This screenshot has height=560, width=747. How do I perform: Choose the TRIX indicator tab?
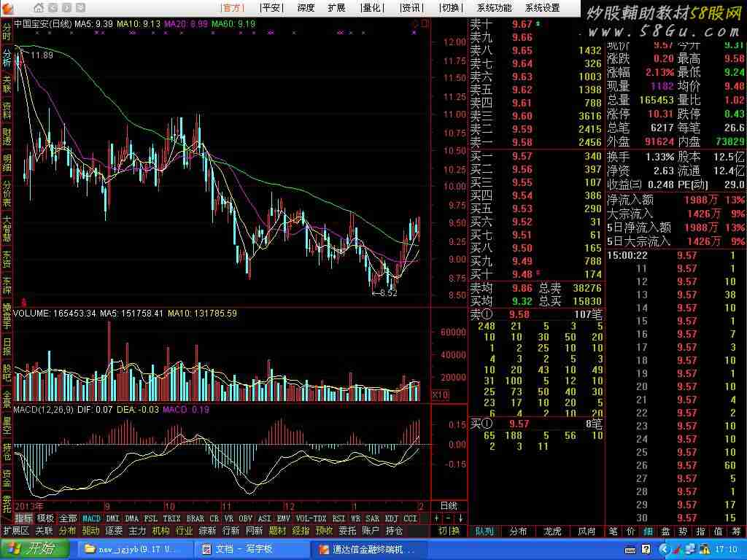(x=171, y=518)
